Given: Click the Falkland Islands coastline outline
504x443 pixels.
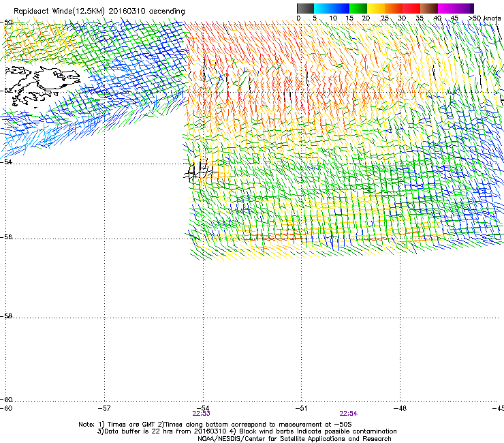Looking at the screenshot, I should pos(43,86).
